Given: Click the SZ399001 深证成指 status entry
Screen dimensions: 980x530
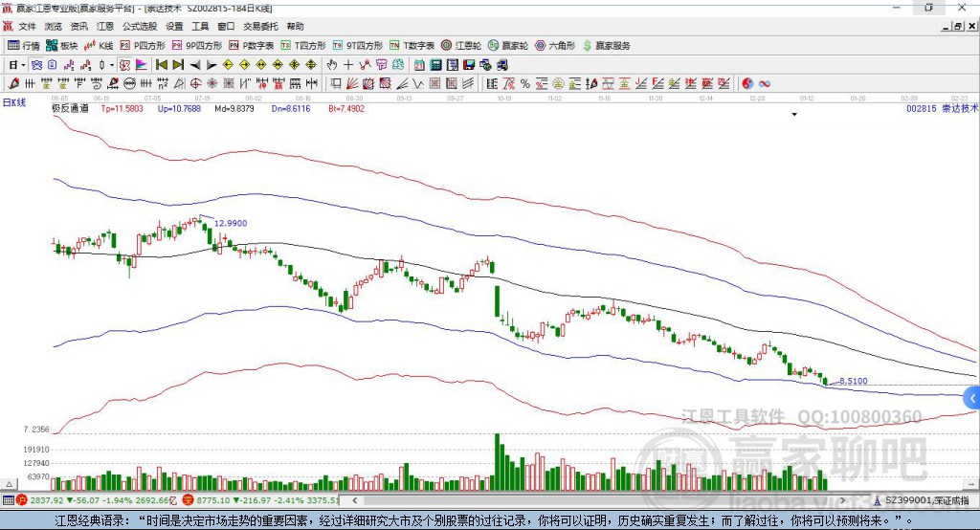Looking at the screenshot, I should (922, 500).
